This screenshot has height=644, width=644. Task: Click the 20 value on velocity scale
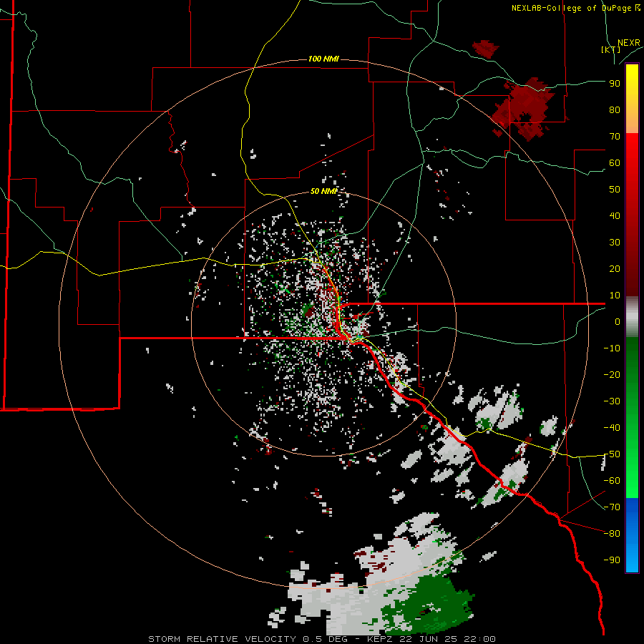tap(615, 268)
